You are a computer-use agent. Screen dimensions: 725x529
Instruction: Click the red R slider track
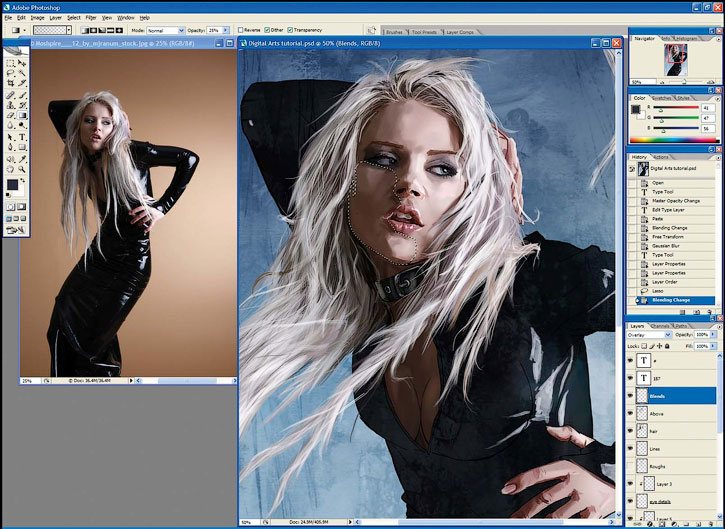pyautogui.click(x=675, y=108)
